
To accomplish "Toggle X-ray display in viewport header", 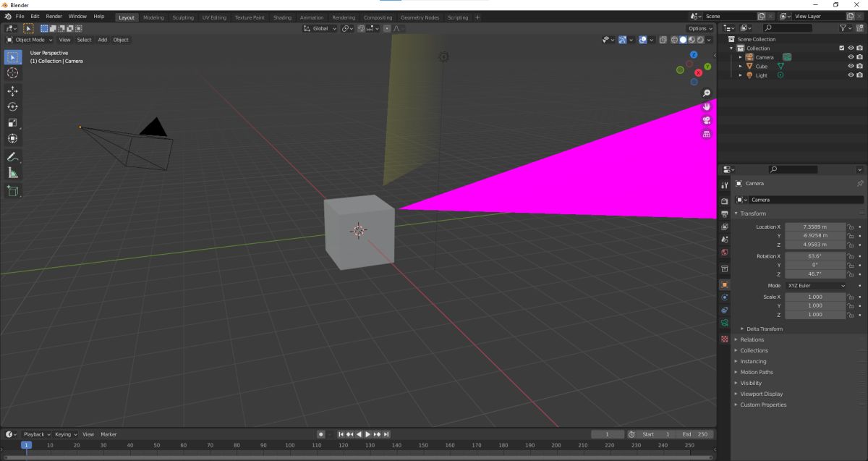I will click(x=663, y=40).
